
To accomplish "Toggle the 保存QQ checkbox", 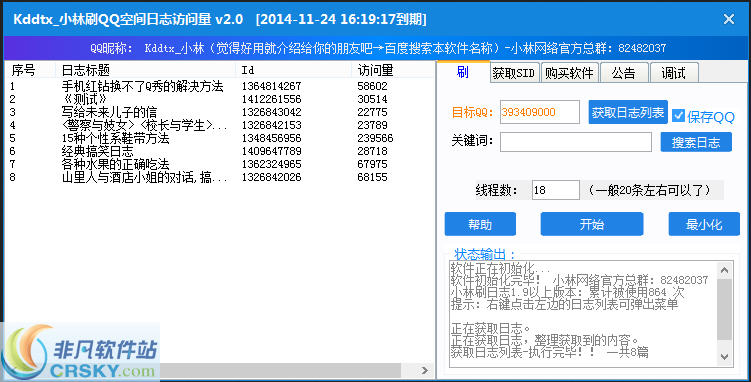I will pos(678,116).
